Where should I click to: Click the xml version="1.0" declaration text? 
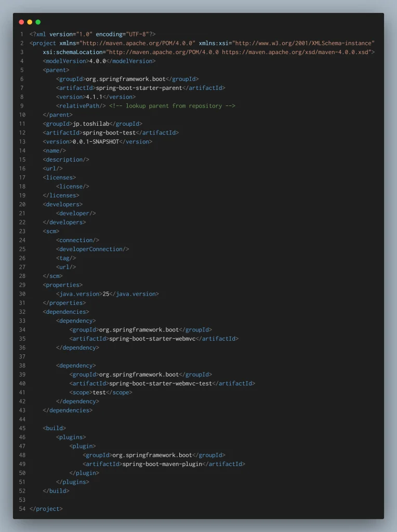(92, 34)
